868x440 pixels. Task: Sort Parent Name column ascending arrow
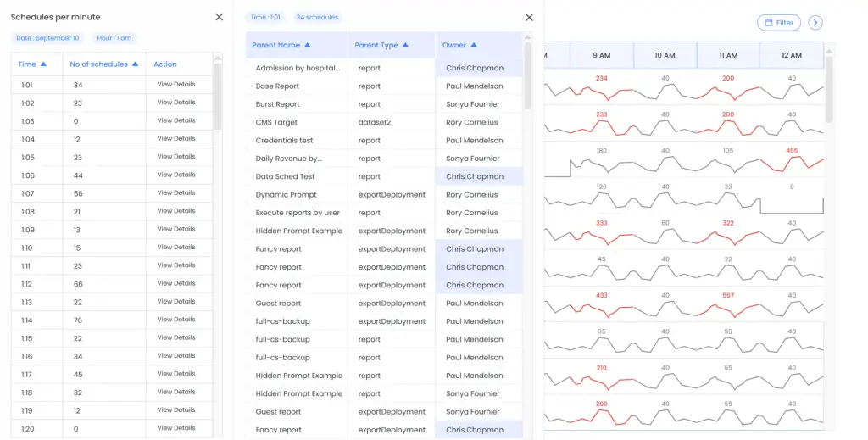tap(307, 46)
